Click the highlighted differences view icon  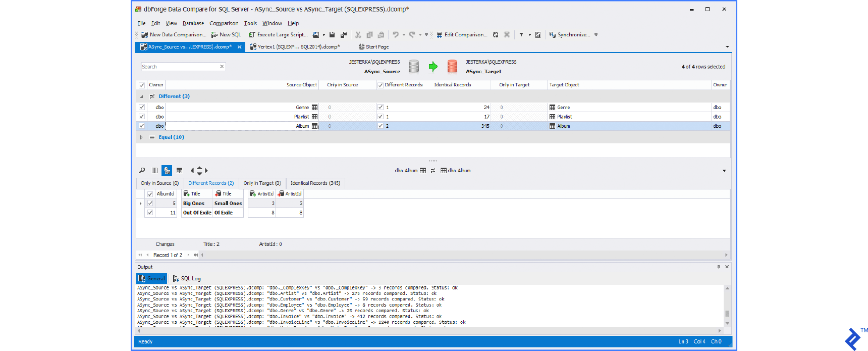click(167, 171)
